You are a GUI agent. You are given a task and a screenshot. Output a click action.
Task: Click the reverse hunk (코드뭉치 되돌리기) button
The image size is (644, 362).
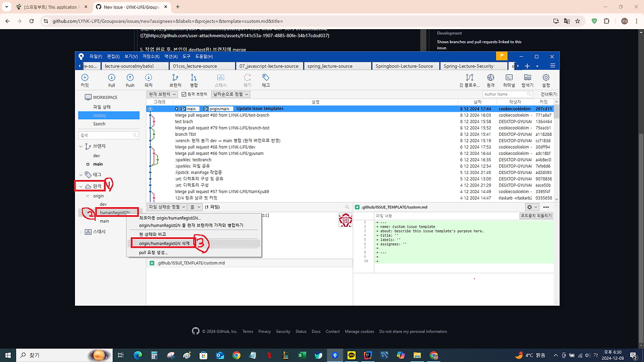pyautogui.click(x=536, y=216)
